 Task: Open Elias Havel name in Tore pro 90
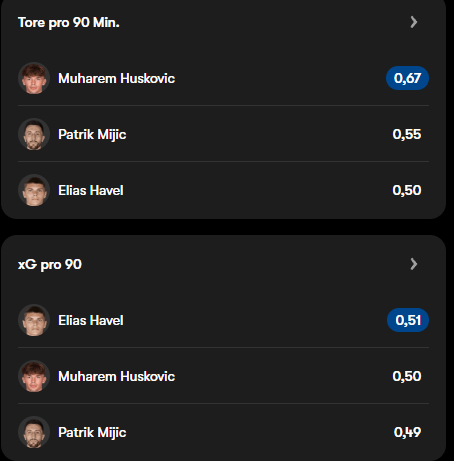tap(91, 191)
